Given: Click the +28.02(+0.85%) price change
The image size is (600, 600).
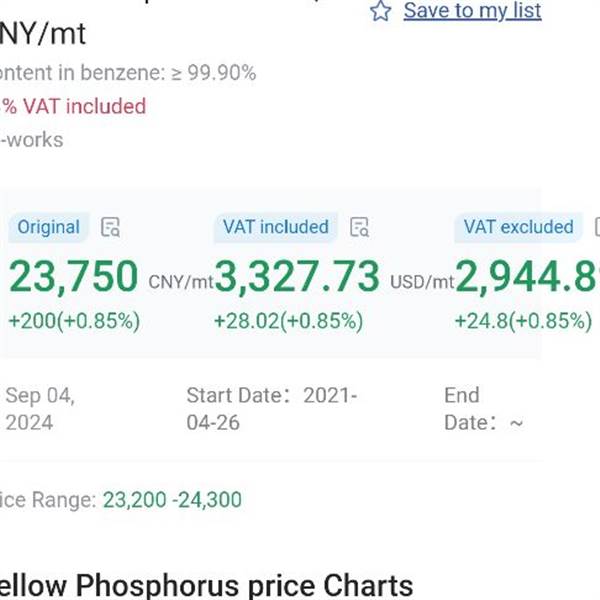Looking at the screenshot, I should coord(288,322).
